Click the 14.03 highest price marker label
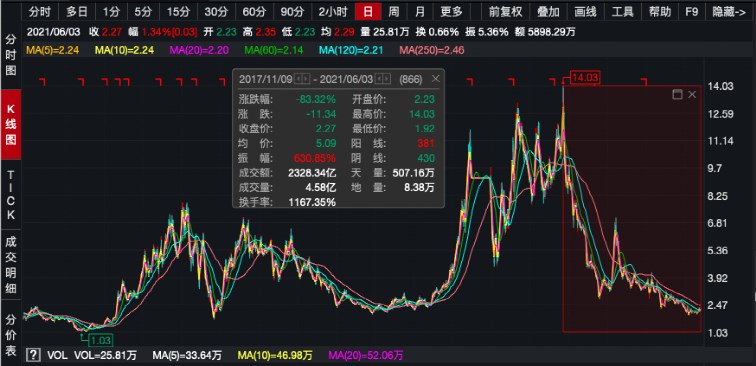Screen dimensions: 756x366 (584, 77)
